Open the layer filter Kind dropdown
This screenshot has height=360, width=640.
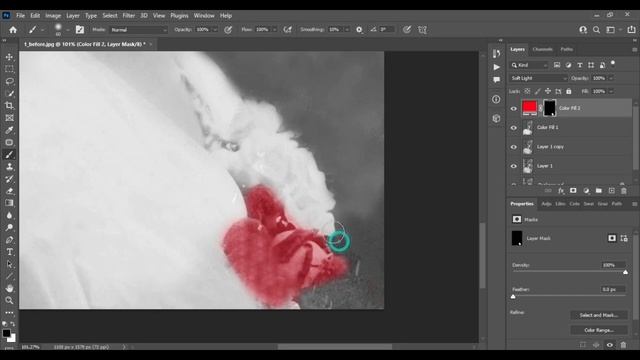(529, 65)
